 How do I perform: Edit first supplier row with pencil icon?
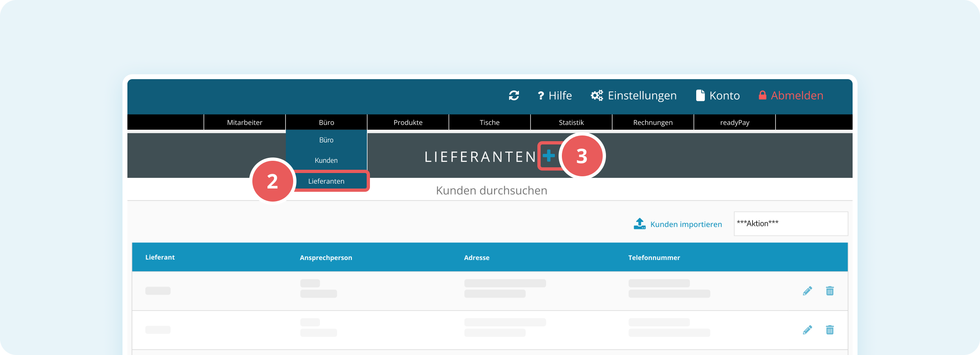tap(807, 291)
